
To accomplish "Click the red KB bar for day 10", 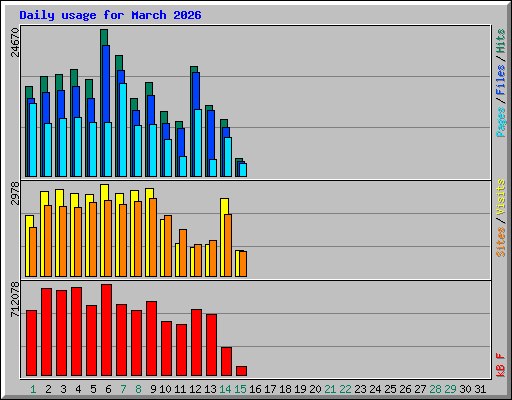I will tap(166, 349).
